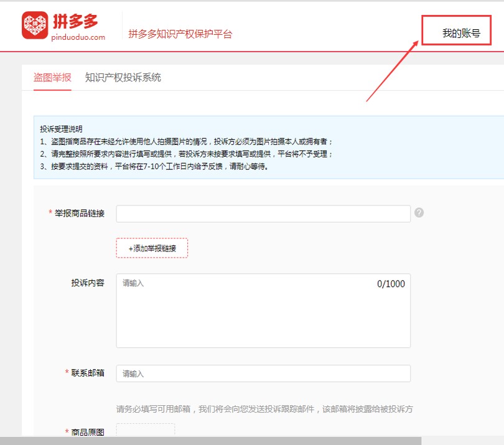Click the email hint text below 联系邮箱
This screenshot has height=445, width=504.
(264, 409)
